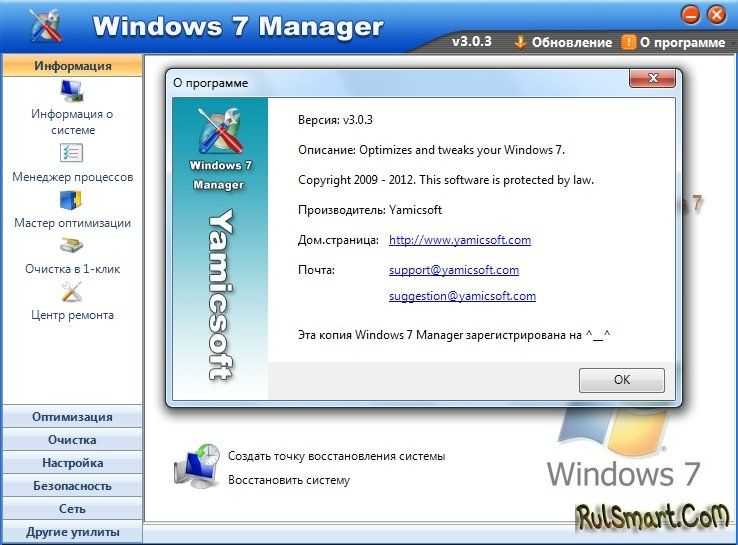Click the Версия: v3.0.3 text in dialog
This screenshot has height=545, width=738.
point(335,120)
